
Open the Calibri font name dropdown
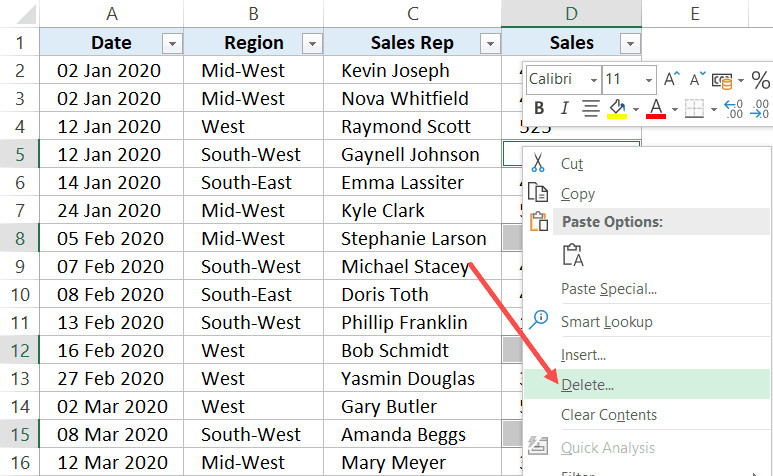594,80
